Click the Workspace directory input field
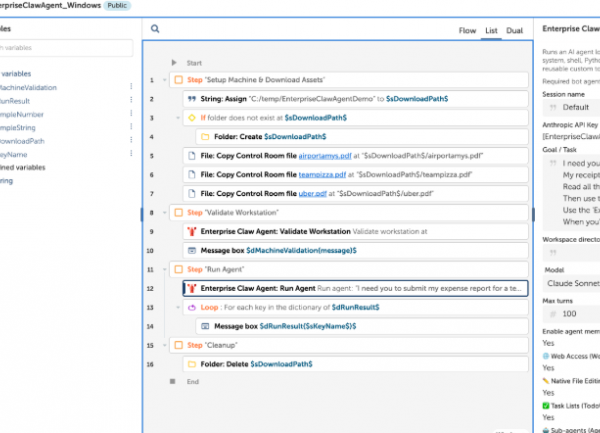The width and height of the screenshot is (600, 433). tap(571, 253)
